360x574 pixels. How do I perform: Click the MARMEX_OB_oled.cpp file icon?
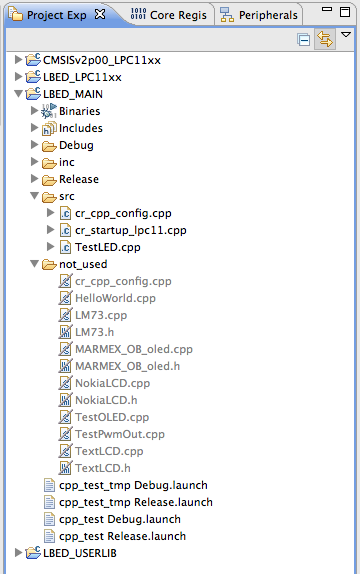(x=65, y=348)
